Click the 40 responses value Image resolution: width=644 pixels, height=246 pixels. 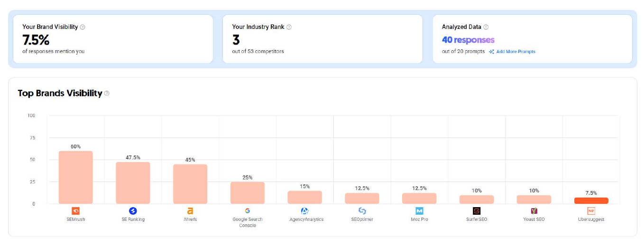[x=468, y=40]
